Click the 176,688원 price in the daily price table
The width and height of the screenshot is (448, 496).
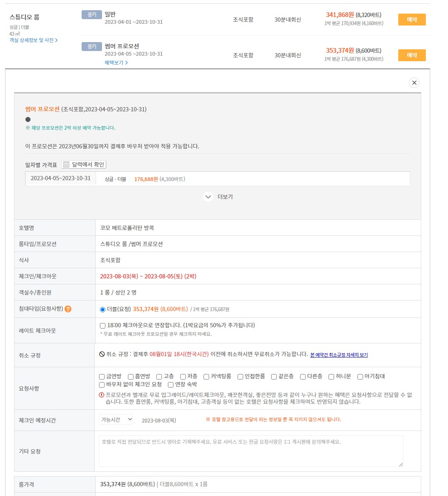click(146, 179)
